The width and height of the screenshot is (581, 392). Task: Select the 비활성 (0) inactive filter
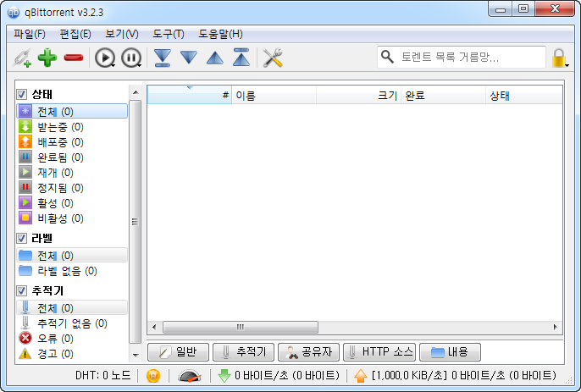point(71,218)
